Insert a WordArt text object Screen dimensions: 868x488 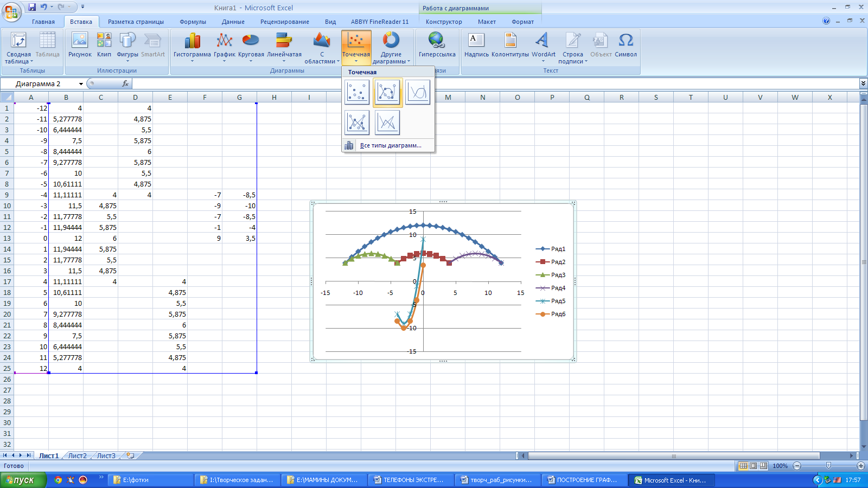[x=543, y=47]
